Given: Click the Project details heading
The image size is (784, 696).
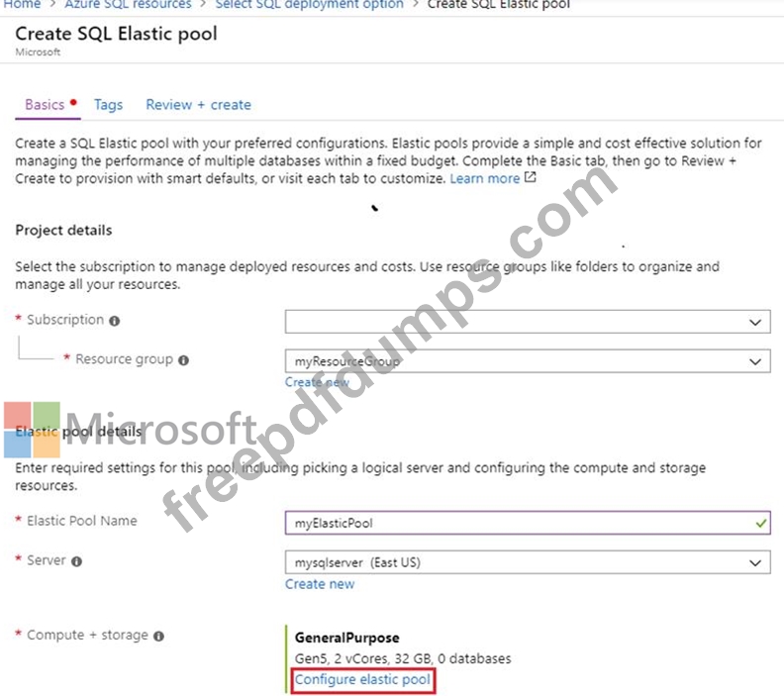Looking at the screenshot, I should pos(63,231).
